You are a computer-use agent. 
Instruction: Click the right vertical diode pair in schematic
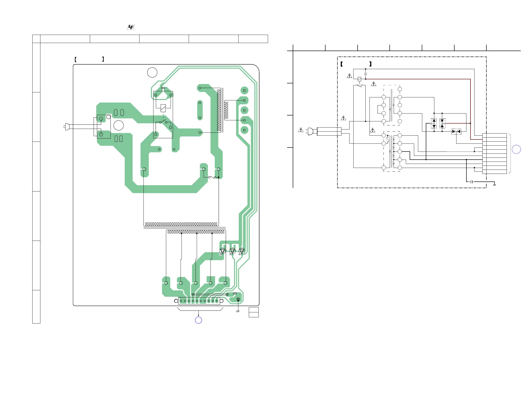click(442, 123)
